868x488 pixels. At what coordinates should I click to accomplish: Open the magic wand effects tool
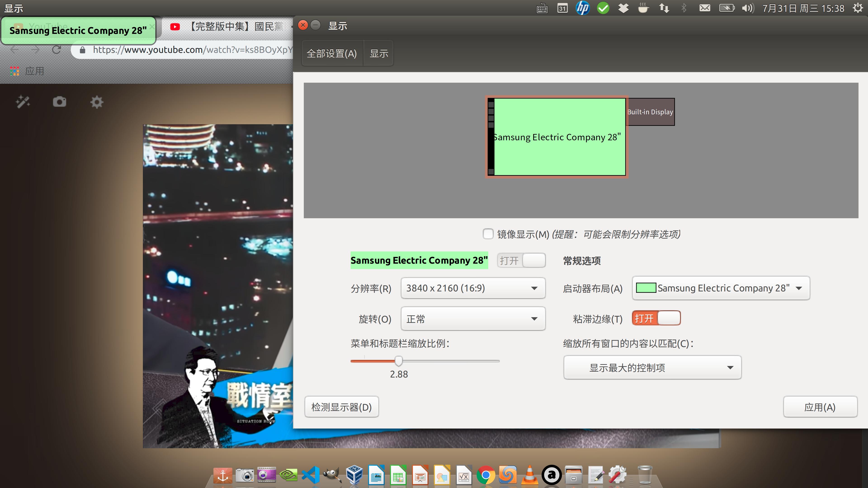coord(23,102)
